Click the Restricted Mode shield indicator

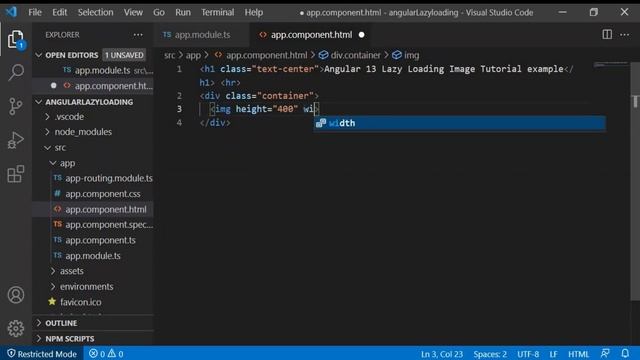pos(42,354)
